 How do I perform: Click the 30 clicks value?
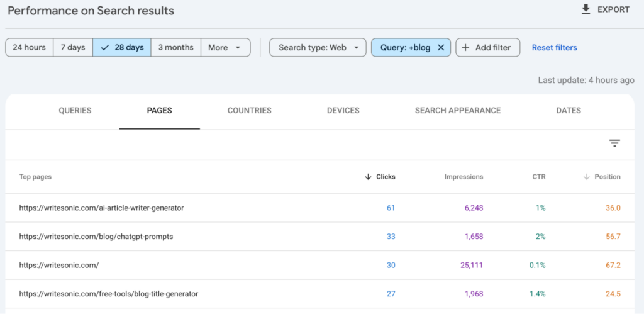[391, 266]
